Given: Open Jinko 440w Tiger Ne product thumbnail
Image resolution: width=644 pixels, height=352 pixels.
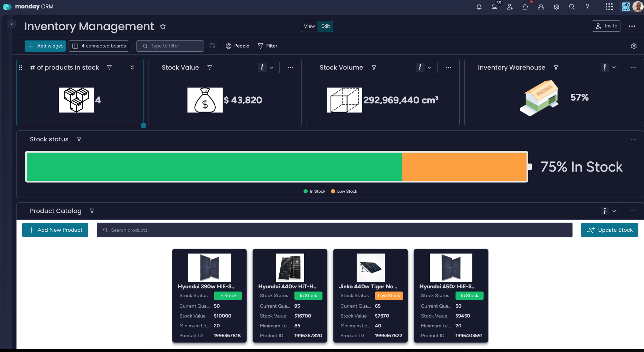Looking at the screenshot, I should [x=370, y=268].
